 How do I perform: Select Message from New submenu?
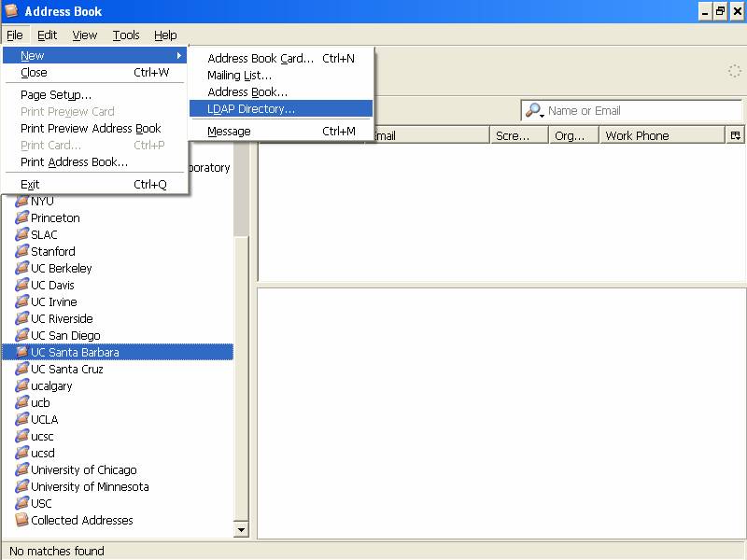pyautogui.click(x=281, y=131)
